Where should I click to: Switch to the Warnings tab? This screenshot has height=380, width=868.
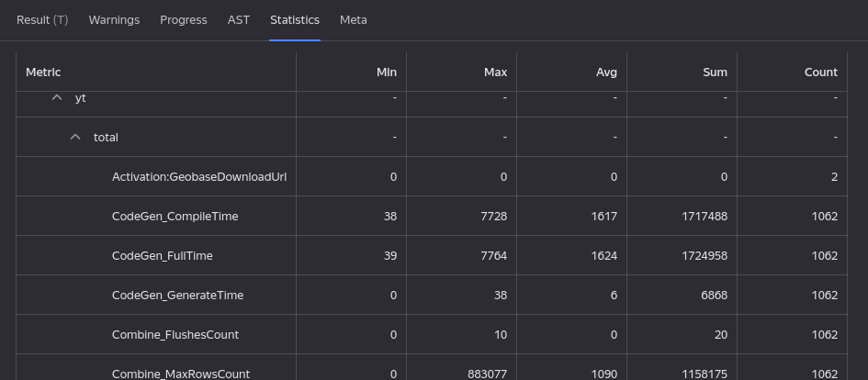[114, 20]
